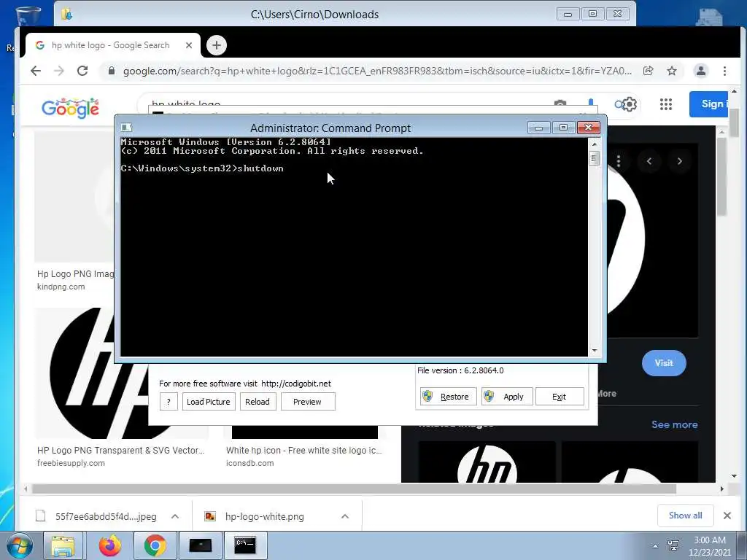Click the Apply button with shield
Screen dimensions: 747x560
pyautogui.click(x=506, y=396)
